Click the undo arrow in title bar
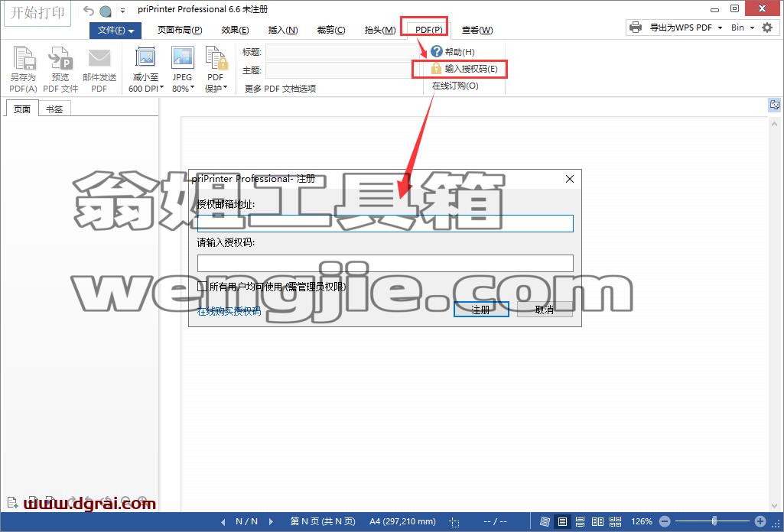Viewport: 784px width, 532px height. tap(89, 11)
